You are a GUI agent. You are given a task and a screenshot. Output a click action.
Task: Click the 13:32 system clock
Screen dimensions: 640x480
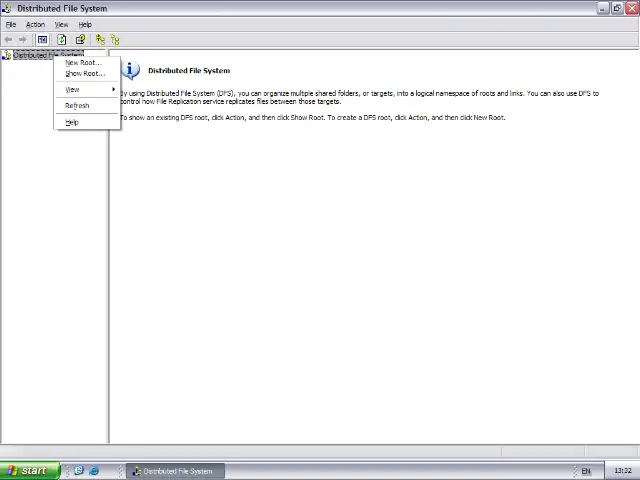tap(622, 471)
